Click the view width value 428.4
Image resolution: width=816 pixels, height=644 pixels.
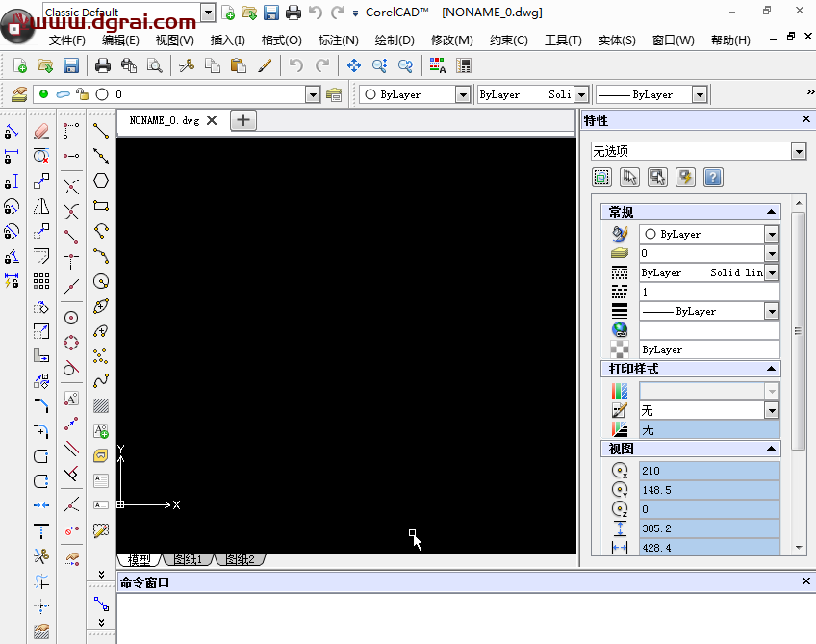click(x=709, y=548)
